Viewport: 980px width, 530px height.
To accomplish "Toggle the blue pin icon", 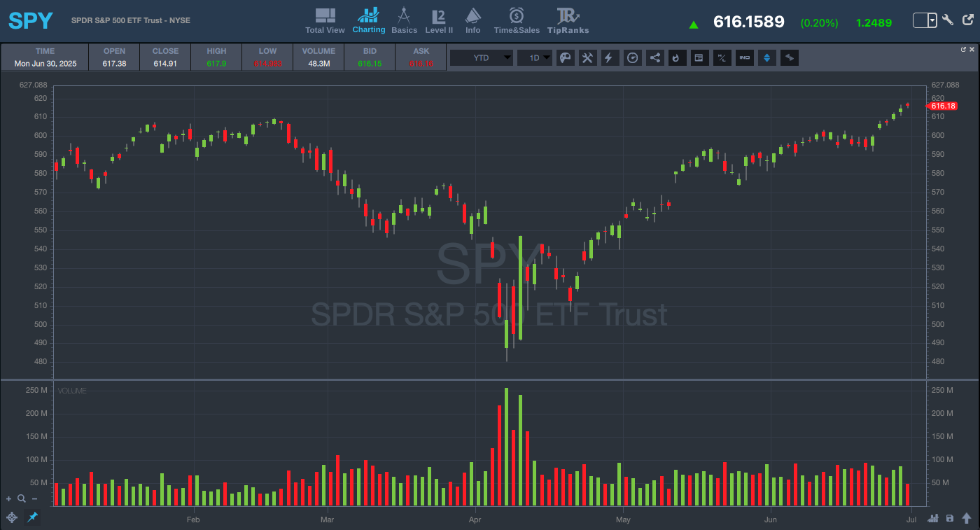I will click(32, 517).
